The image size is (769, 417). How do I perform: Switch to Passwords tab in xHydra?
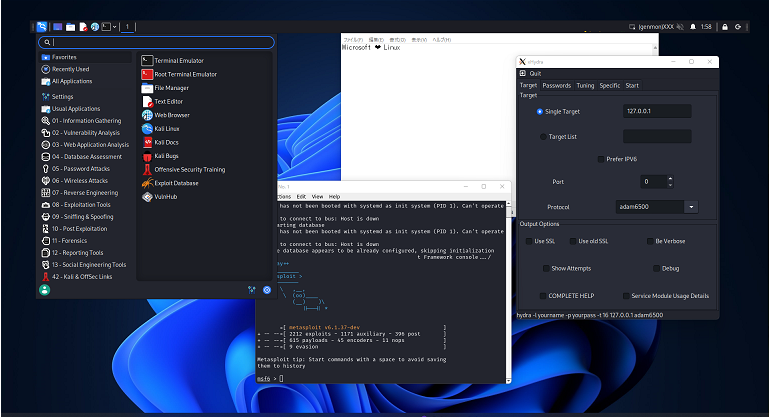tap(557, 85)
